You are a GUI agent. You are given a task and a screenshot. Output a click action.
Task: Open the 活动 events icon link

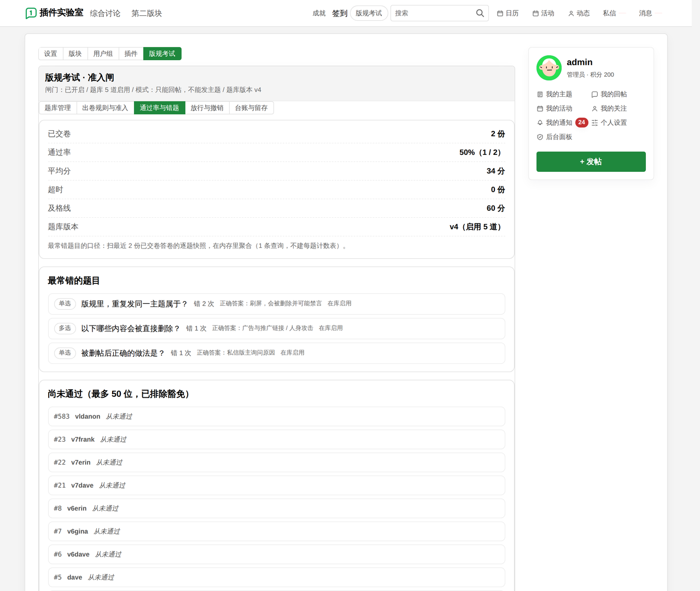(543, 13)
